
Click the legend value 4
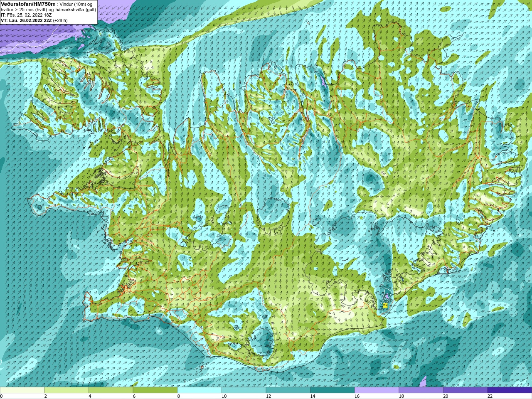90,397
